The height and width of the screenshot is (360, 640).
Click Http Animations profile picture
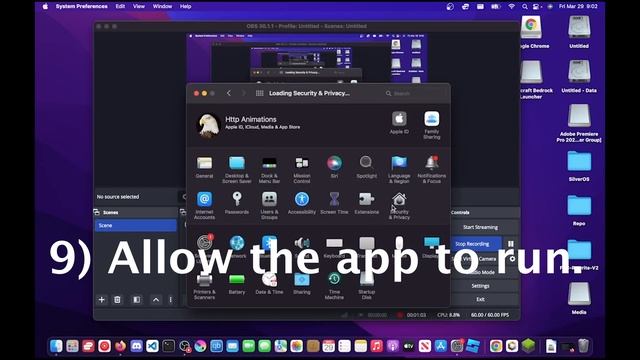coord(208,124)
